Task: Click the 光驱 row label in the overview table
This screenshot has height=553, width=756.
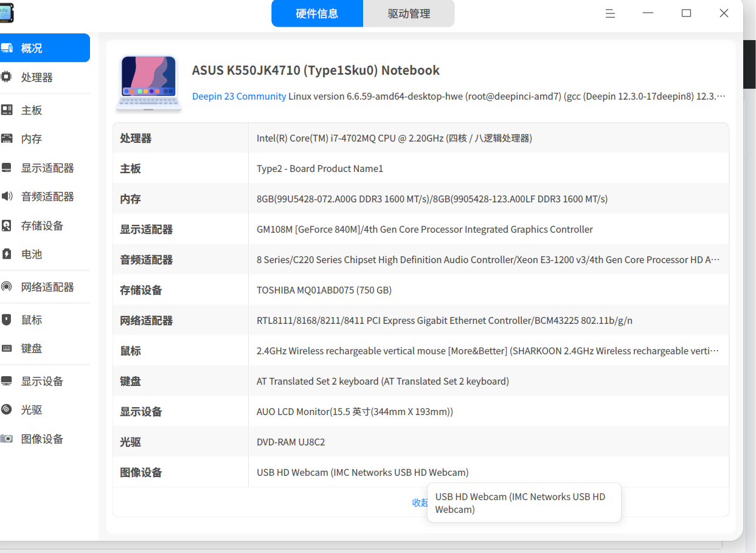Action: 130,442
